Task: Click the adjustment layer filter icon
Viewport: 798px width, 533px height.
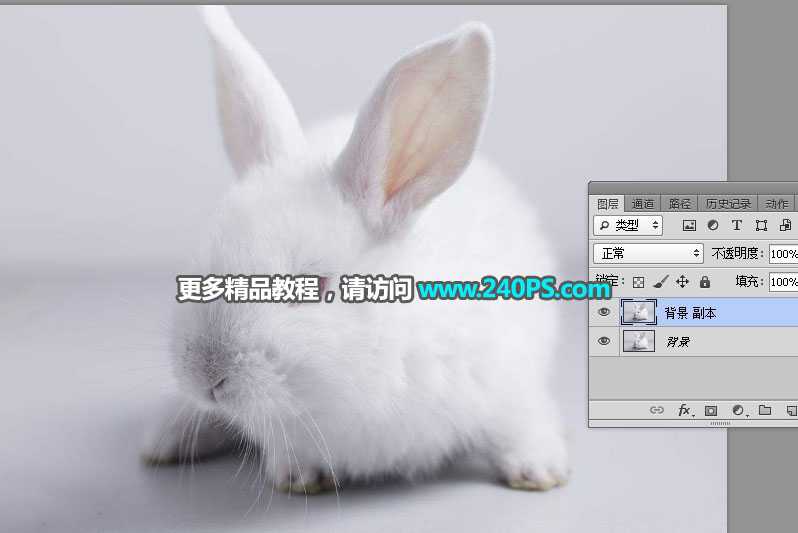Action: [x=713, y=226]
